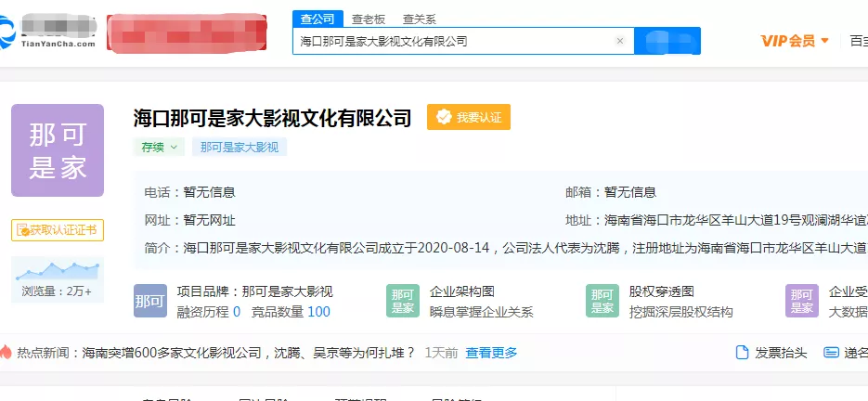Click 网址：暂无网址
Viewport: 868px width, 401px height.
point(190,220)
